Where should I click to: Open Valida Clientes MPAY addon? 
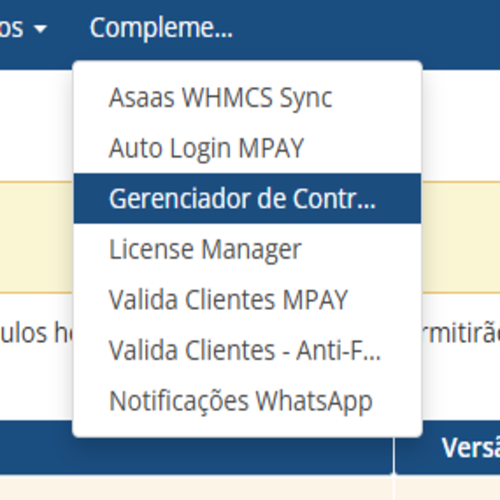point(247,299)
